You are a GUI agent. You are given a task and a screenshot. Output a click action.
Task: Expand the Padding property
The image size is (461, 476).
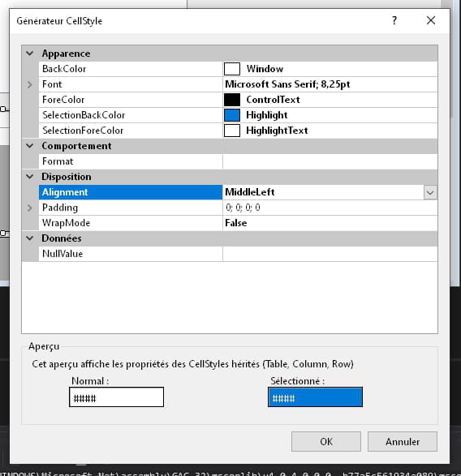click(x=30, y=208)
